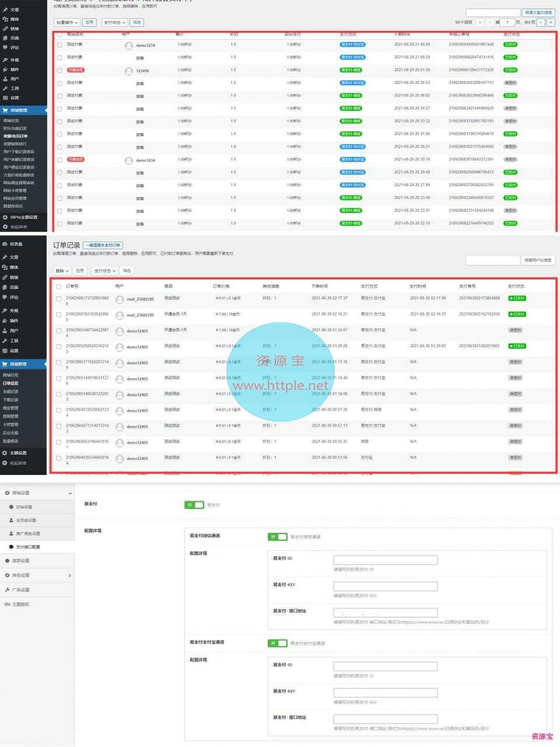Viewport: 560px width, 747px height.
Task: Click the person icon next to 会员组设置
Action: coord(11,520)
